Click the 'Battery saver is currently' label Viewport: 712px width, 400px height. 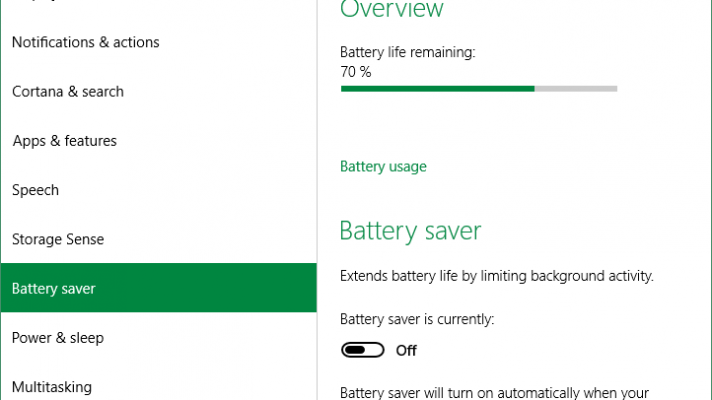[417, 319]
